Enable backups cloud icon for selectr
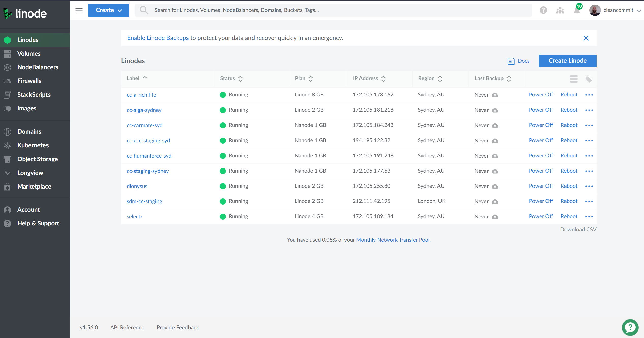 495,217
